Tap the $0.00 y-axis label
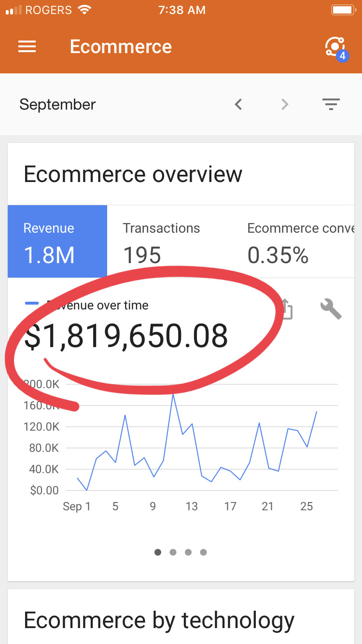362x644 pixels. pos(44,490)
